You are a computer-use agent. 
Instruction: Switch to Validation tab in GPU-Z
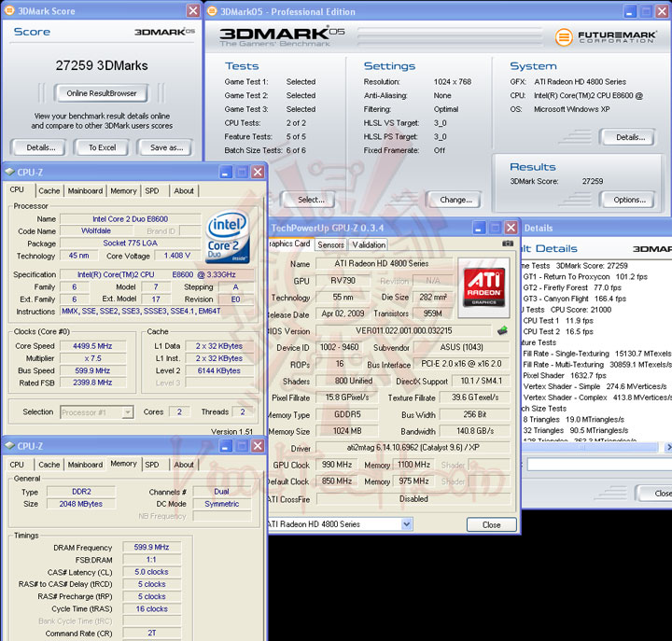click(x=369, y=245)
